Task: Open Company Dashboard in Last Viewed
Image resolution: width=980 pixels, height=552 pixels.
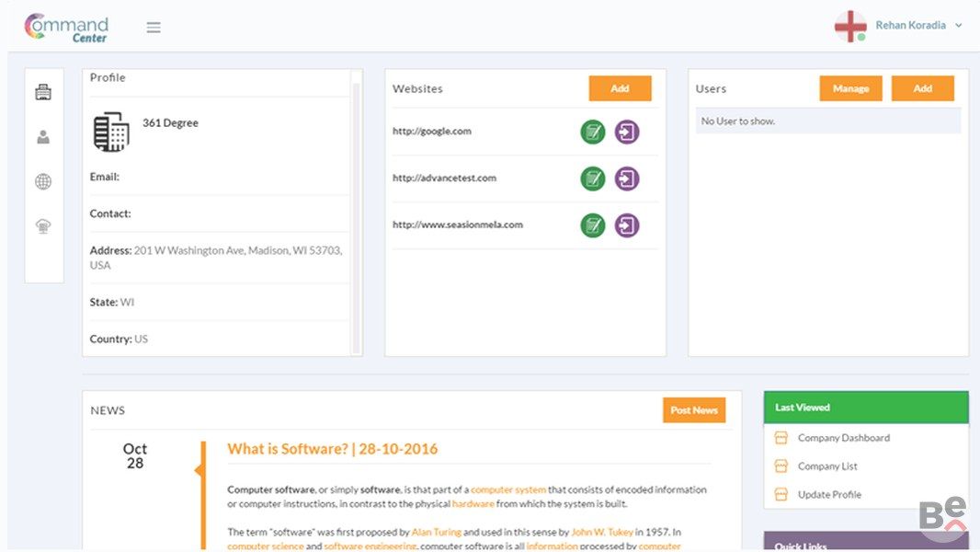Action: pyautogui.click(x=843, y=438)
